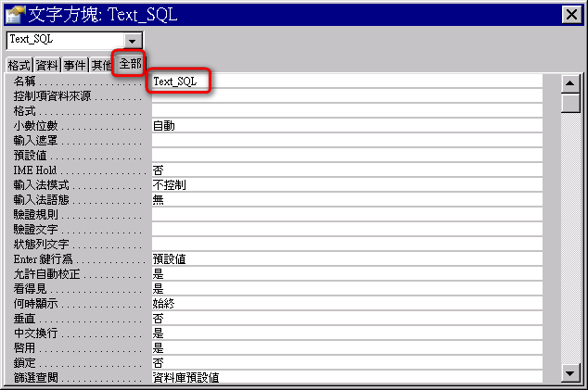
Task: Select the 狀態列文字 property label
Action: pyautogui.click(x=41, y=245)
